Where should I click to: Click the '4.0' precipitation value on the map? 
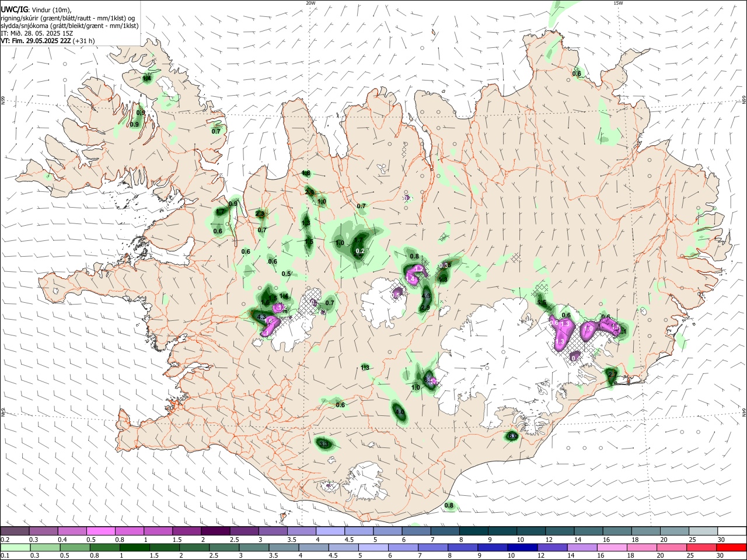tap(400, 412)
